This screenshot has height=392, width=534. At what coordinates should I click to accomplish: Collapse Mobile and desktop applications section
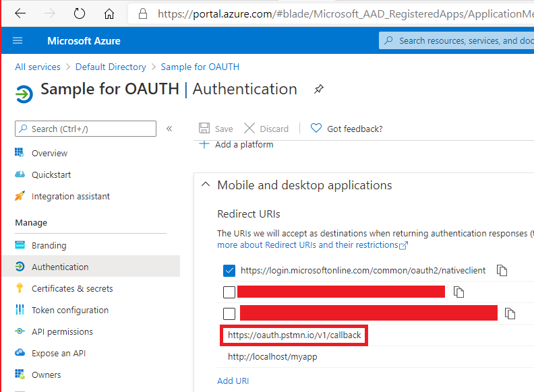(206, 185)
